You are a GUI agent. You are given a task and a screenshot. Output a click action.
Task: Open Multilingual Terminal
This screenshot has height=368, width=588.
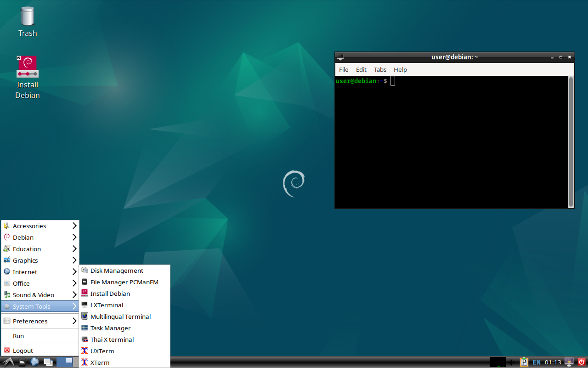124,316
